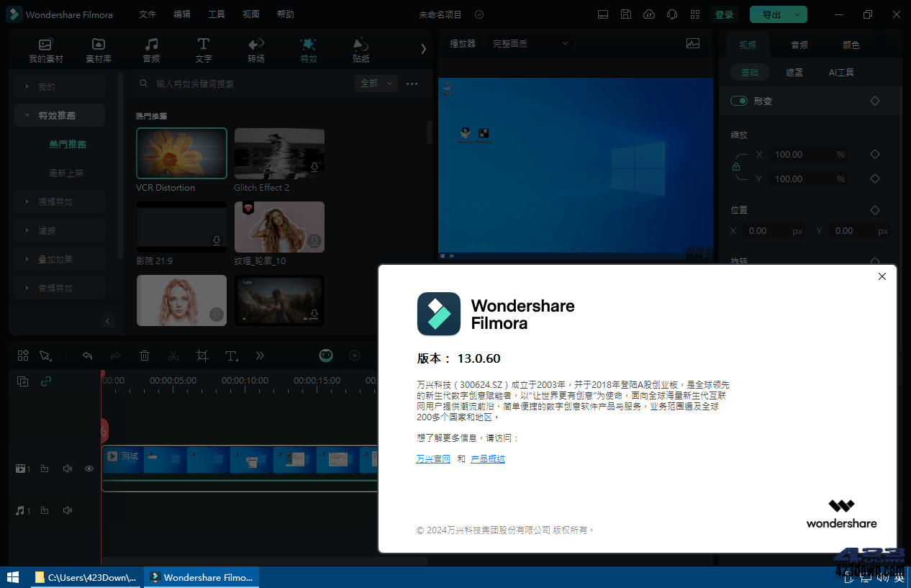
Task: Click the snapshot icon in the player panel
Action: 692,44
